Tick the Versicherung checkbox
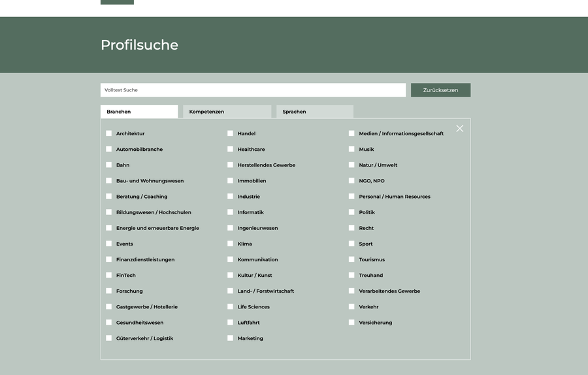588x375 pixels. (351, 322)
